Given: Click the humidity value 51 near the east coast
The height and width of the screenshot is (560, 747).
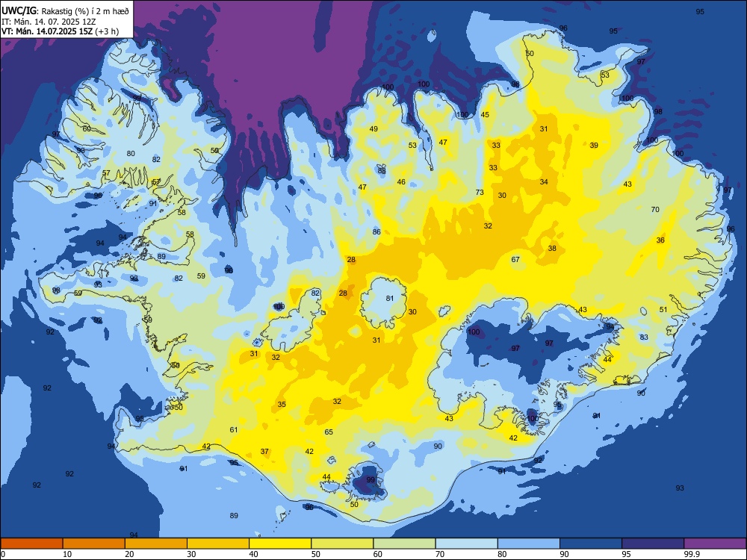Looking at the screenshot, I should point(663,310).
